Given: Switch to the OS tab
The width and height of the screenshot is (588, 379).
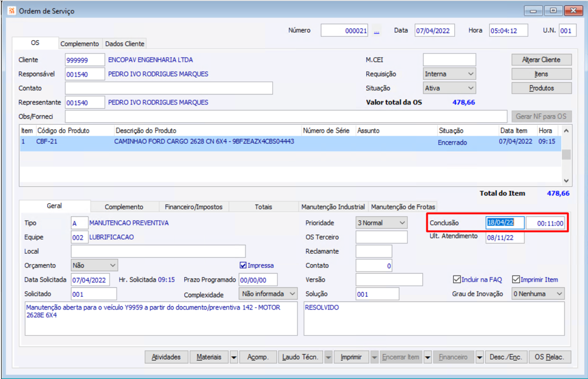Looking at the screenshot, I should 35,43.
